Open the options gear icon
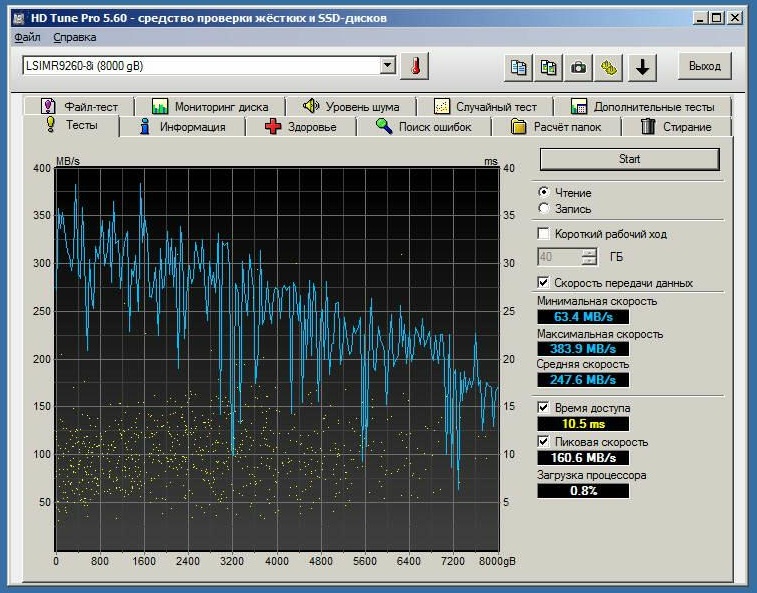 click(x=609, y=67)
